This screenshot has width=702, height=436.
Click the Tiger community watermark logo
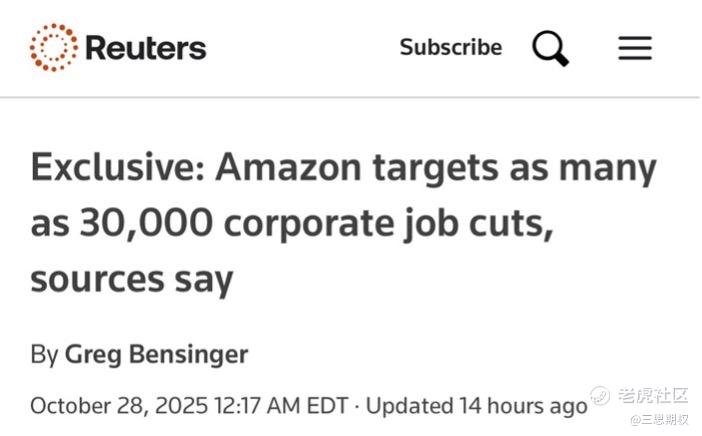[x=600, y=396]
